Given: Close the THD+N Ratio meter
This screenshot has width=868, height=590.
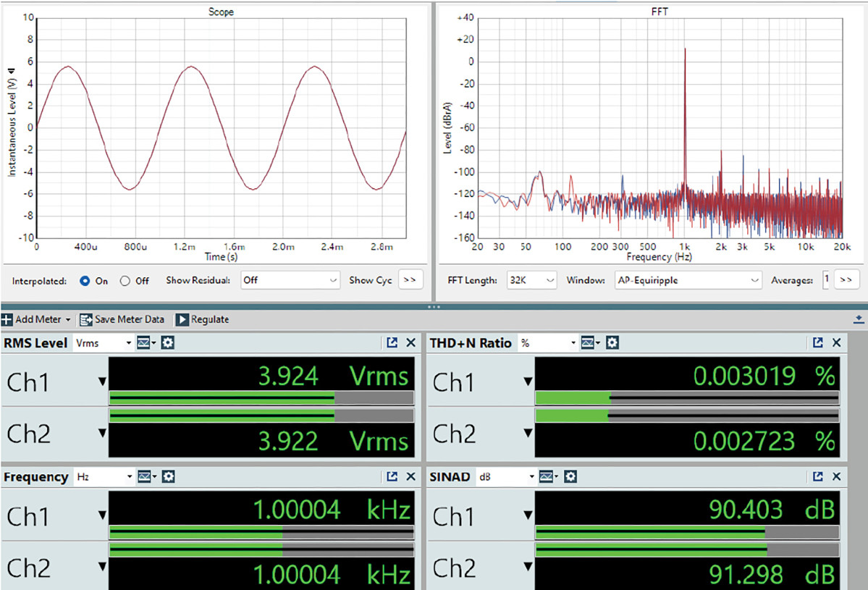Looking at the screenshot, I should 836,342.
